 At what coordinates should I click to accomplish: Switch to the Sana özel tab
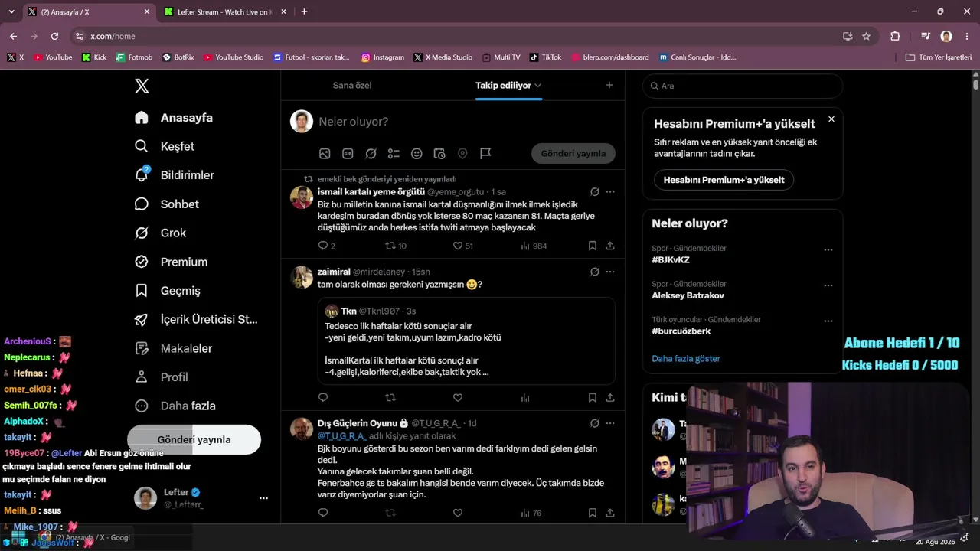pyautogui.click(x=352, y=86)
